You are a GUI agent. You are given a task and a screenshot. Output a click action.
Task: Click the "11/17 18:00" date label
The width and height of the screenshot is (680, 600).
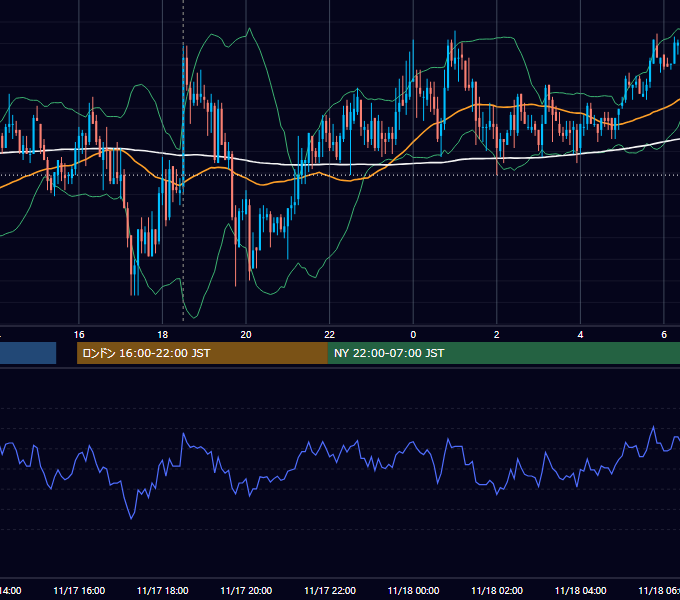point(163,590)
